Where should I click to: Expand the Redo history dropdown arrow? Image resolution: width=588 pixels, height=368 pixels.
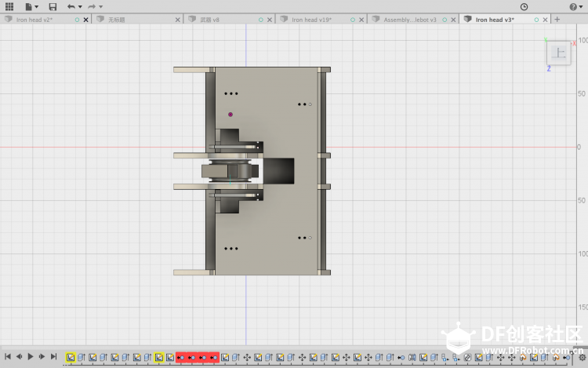coord(101,7)
